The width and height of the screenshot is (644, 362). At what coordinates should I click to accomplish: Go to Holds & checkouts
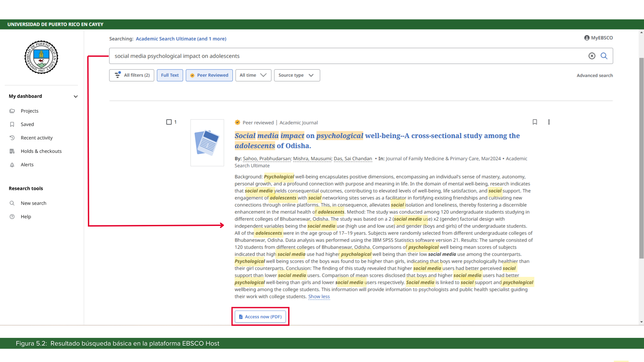pos(41,151)
